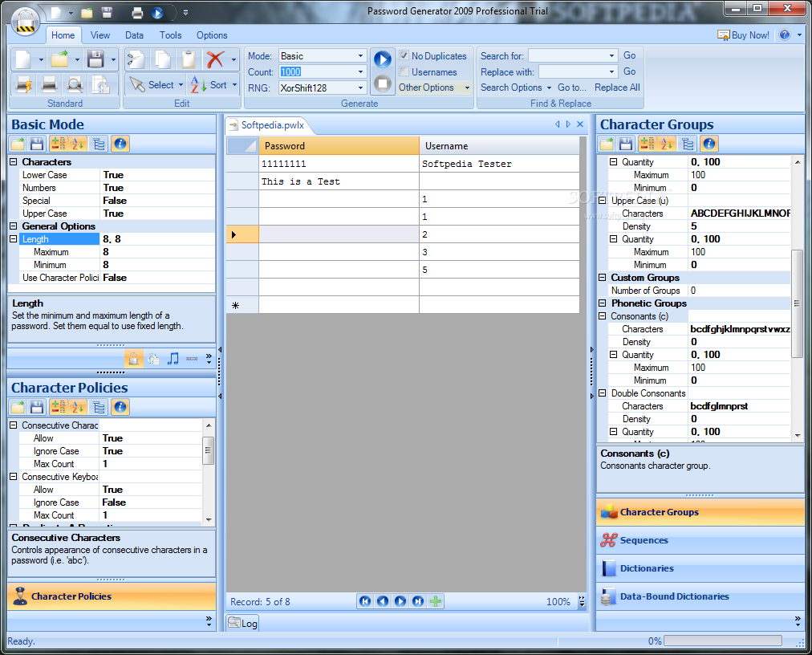The image size is (812, 655).
Task: Collapse the Length property node
Action: tap(14, 239)
